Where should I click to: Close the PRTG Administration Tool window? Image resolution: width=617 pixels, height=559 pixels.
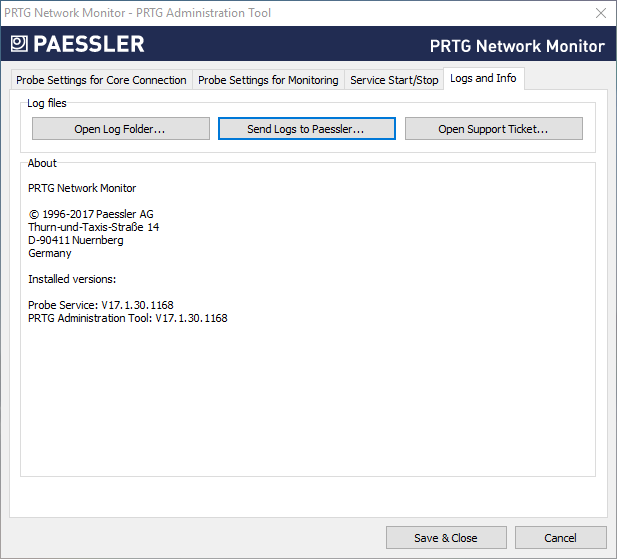tap(599, 13)
